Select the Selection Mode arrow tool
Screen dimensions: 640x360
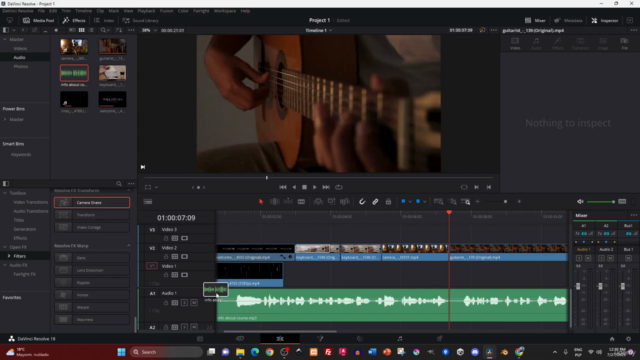(x=261, y=202)
